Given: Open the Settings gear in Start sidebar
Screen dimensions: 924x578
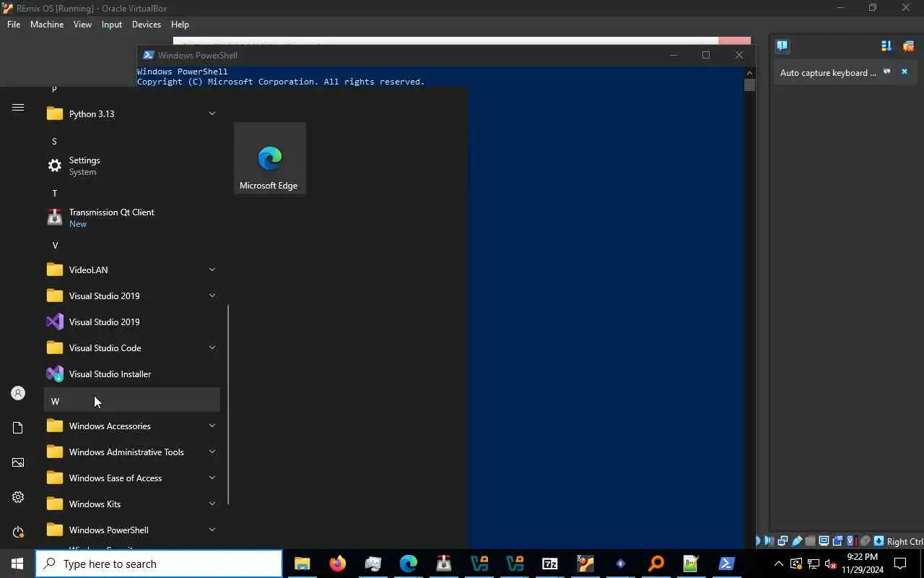Looking at the screenshot, I should point(18,497).
